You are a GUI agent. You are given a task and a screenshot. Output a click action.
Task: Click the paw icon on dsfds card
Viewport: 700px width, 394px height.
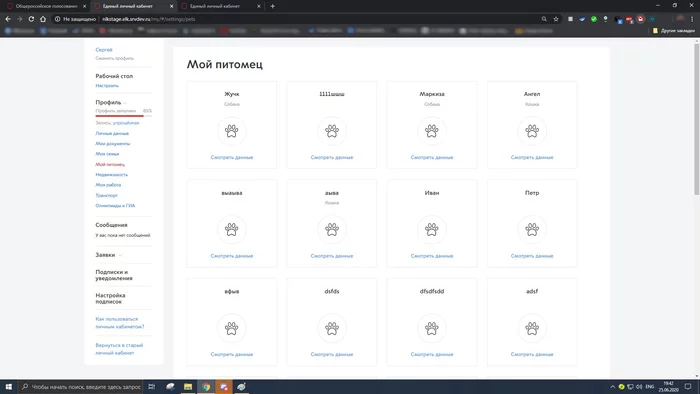[332, 328]
